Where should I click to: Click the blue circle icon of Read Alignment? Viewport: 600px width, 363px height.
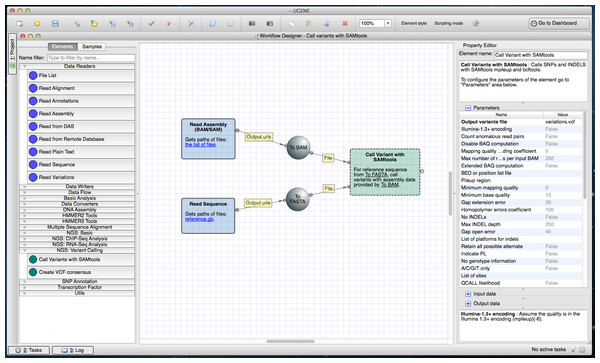coord(33,88)
